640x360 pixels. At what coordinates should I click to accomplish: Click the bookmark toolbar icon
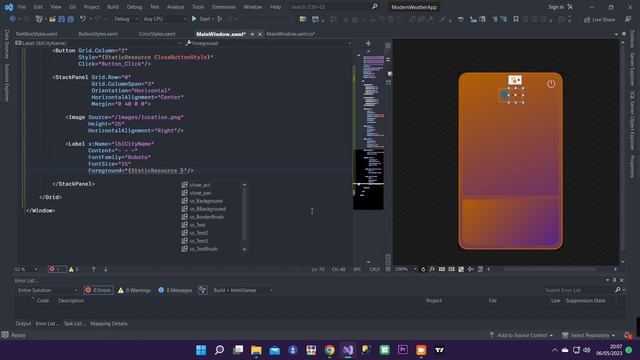pyautogui.click(x=516, y=19)
